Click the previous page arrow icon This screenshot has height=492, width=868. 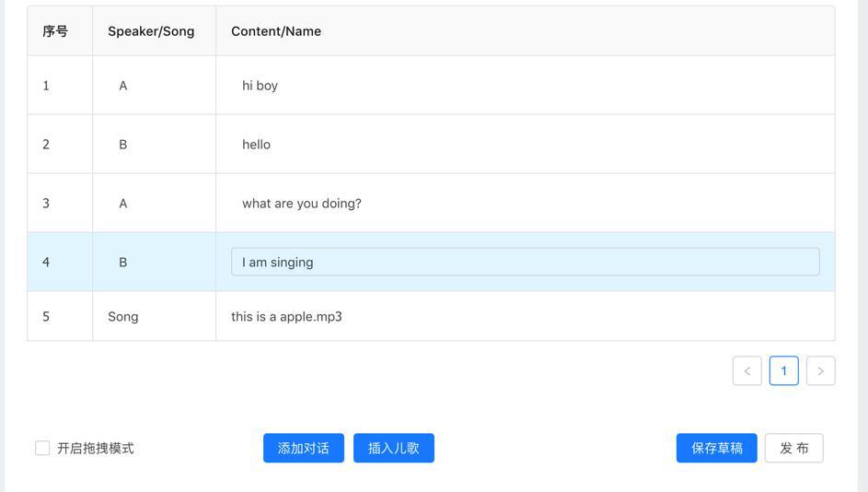(x=746, y=370)
